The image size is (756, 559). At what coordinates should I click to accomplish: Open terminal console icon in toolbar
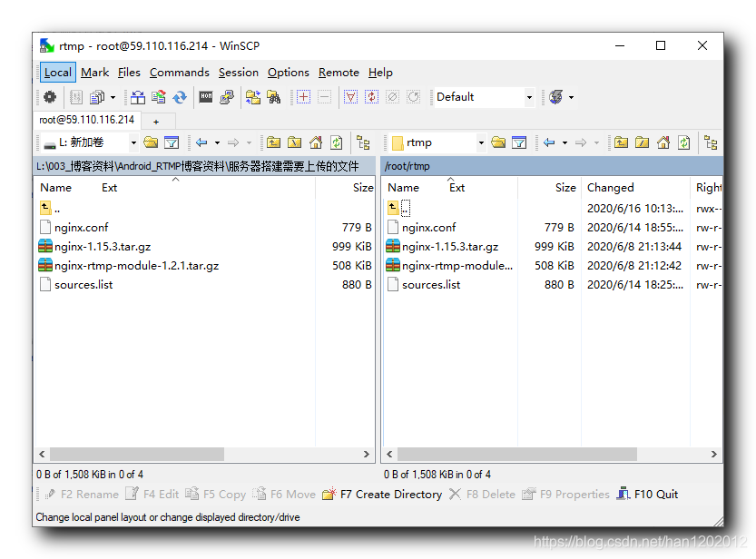coord(206,97)
